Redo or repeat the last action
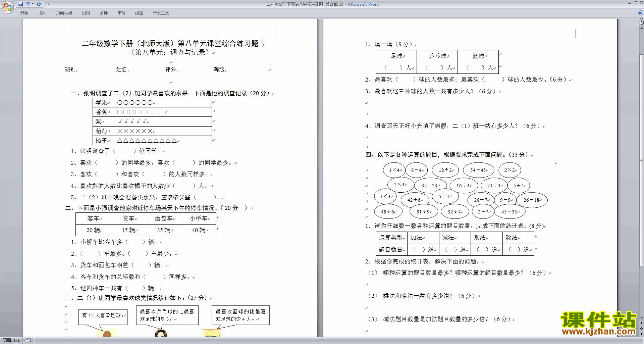The width and height of the screenshot is (644, 344). click(x=39, y=4)
